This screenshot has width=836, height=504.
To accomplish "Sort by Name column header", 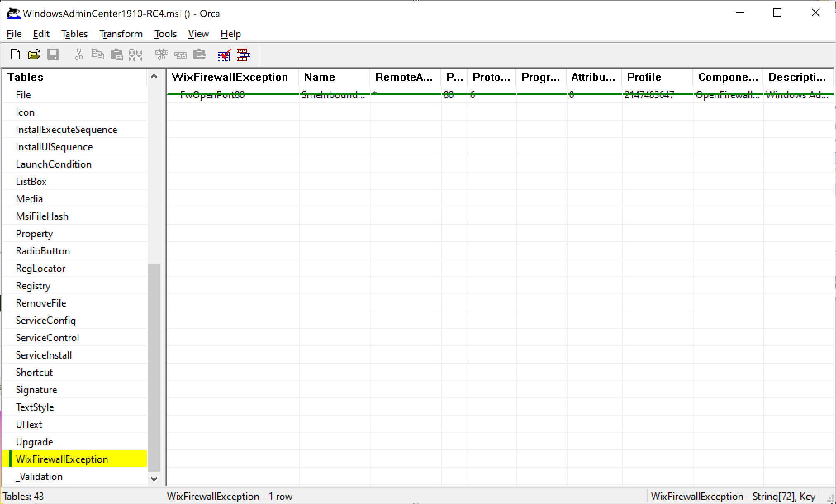I will tap(334, 77).
